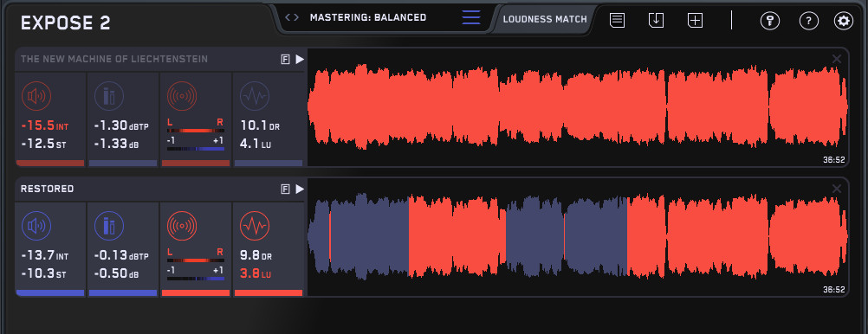
Task: Select the Mastering: Balanced preset name
Action: click(x=368, y=17)
